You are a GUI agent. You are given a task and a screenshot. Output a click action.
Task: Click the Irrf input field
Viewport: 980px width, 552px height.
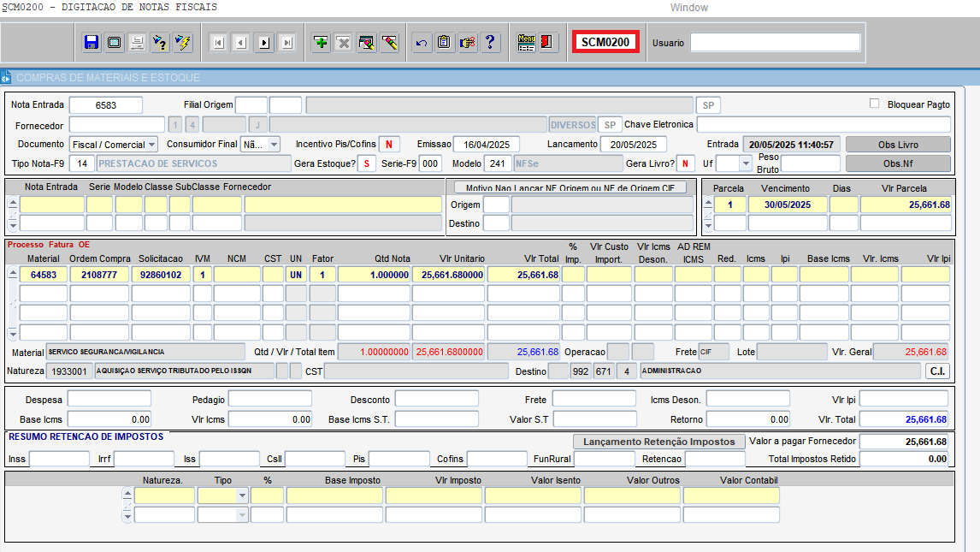click(x=144, y=459)
